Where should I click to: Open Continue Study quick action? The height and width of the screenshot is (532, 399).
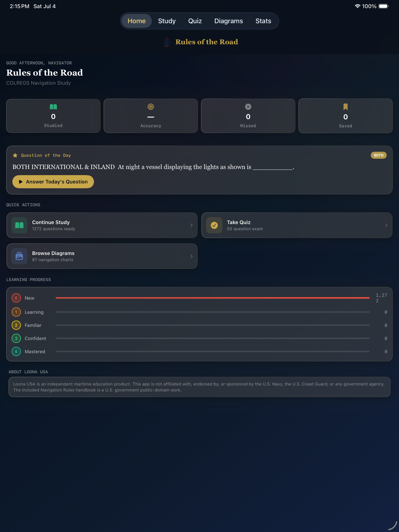pyautogui.click(x=102, y=225)
